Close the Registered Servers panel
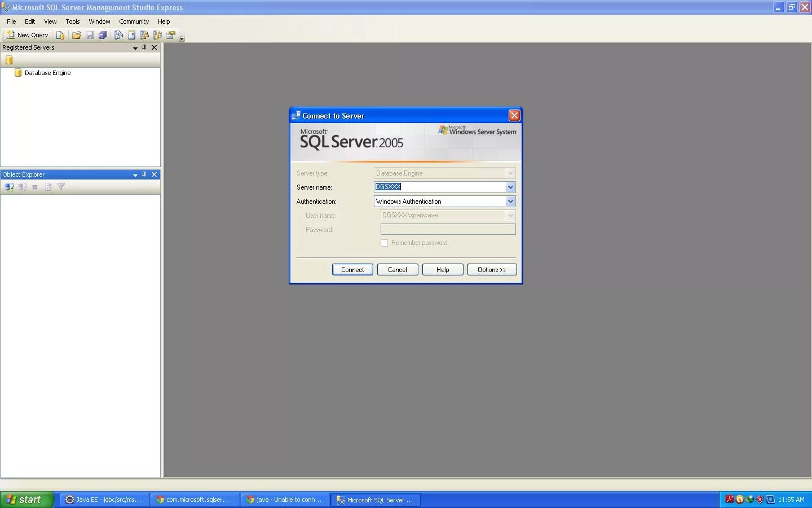Screen dimensions: 812x508 (x=154, y=47)
